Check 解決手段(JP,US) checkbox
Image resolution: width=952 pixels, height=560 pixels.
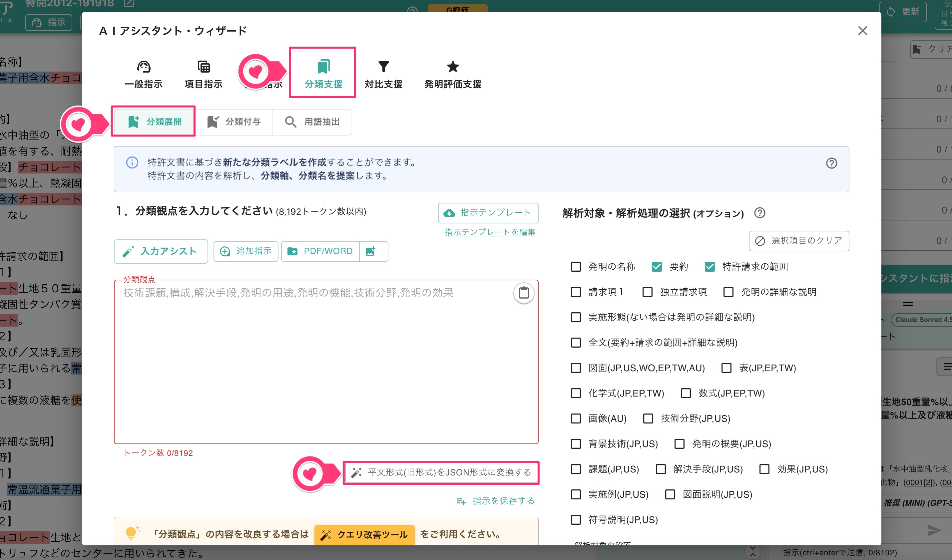(660, 469)
